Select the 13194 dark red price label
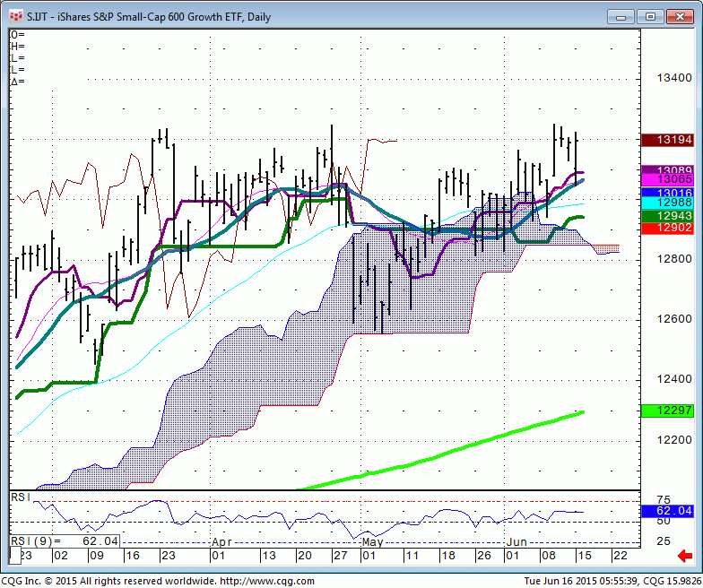The image size is (703, 588). [x=667, y=140]
